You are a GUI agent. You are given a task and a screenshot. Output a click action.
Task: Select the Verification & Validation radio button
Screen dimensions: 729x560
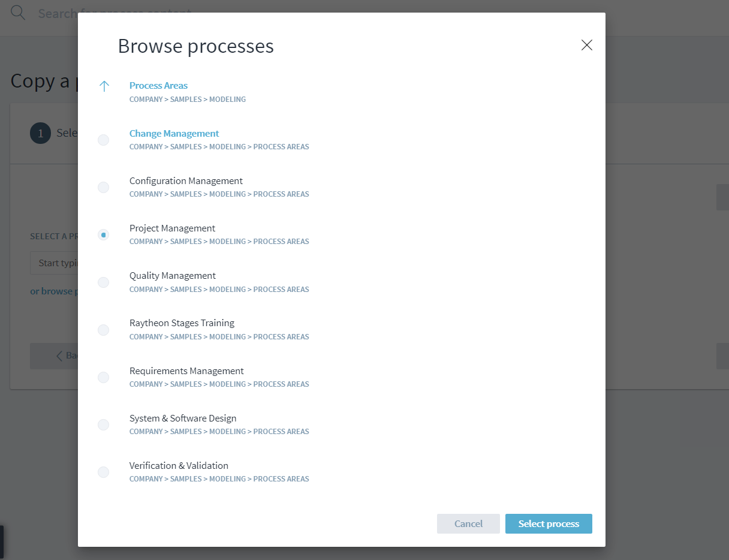click(104, 472)
